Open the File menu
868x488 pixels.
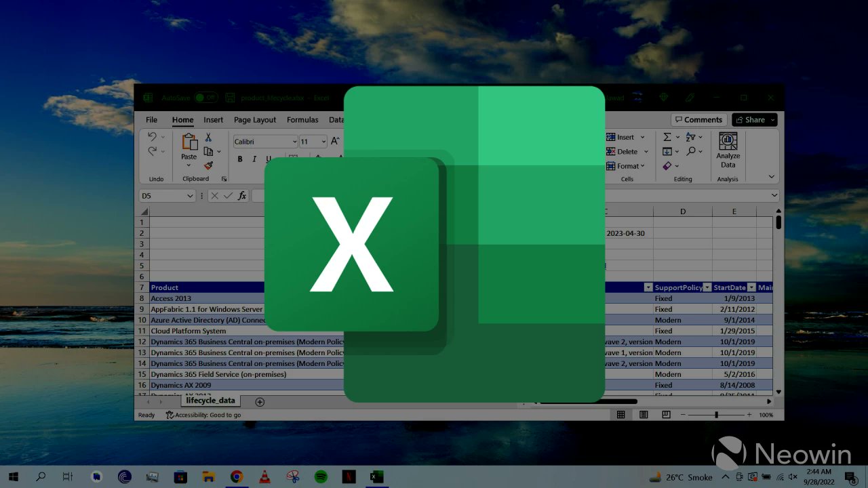(151, 119)
